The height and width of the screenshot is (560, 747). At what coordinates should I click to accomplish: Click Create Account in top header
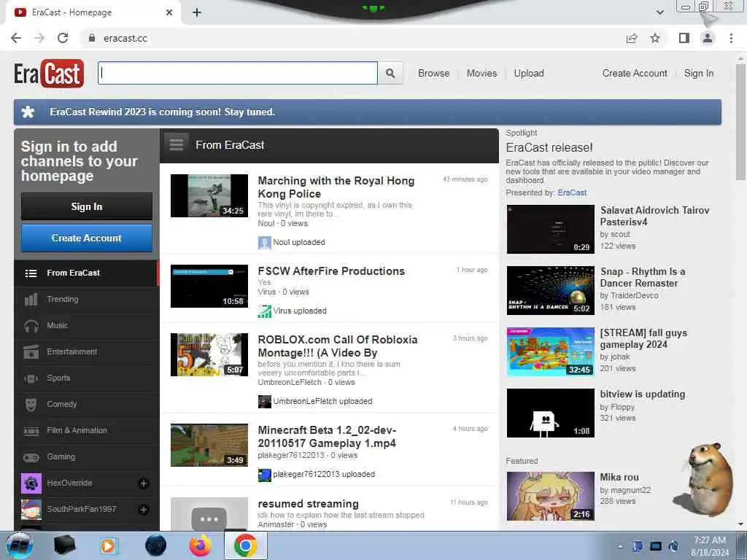(635, 74)
